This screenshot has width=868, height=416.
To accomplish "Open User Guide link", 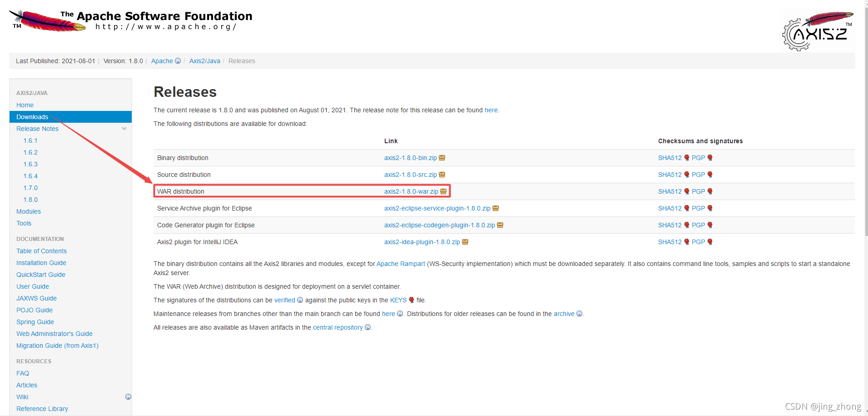I will click(33, 286).
